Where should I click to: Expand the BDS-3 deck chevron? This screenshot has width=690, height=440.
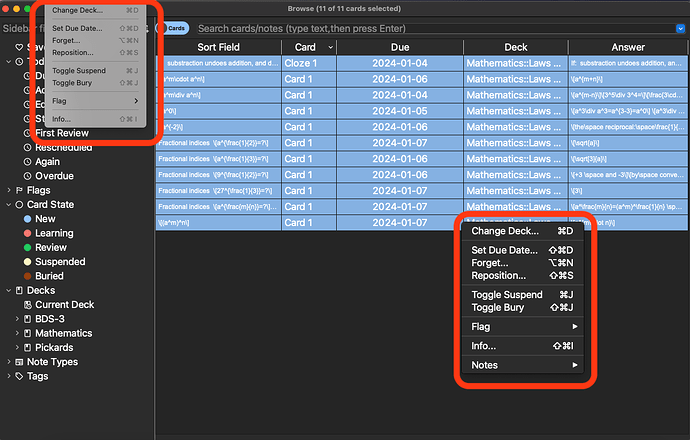coord(17,319)
